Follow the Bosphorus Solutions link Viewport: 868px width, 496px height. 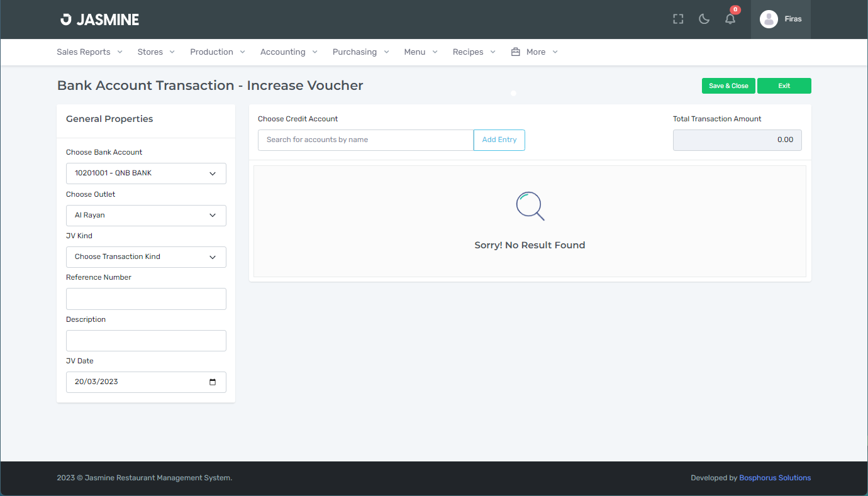point(775,478)
